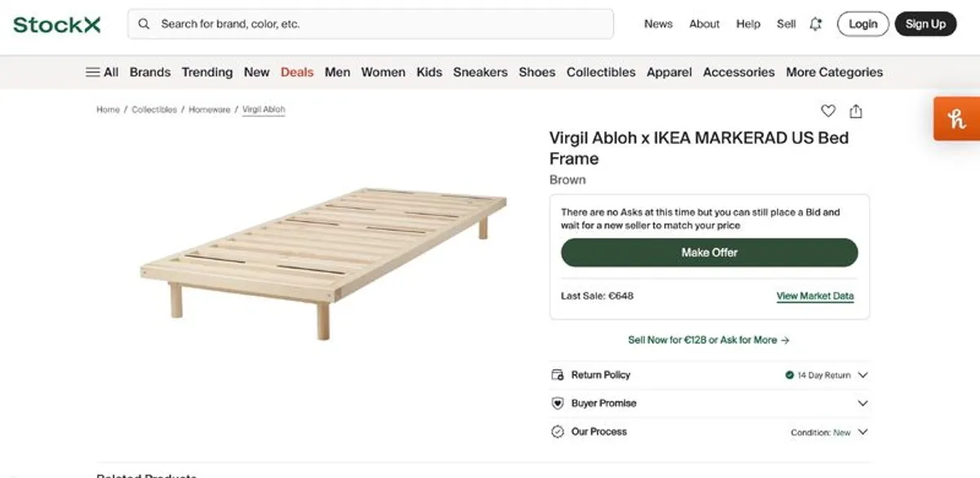Expand the Buyer Promise section
Image resolution: width=980 pixels, height=478 pixels.
[862, 403]
